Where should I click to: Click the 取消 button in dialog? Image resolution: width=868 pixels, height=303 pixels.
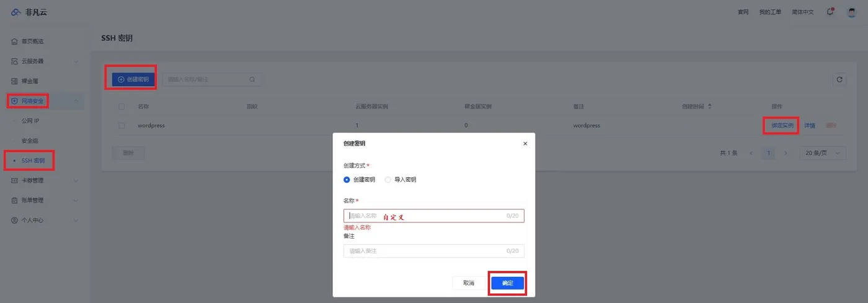469,283
